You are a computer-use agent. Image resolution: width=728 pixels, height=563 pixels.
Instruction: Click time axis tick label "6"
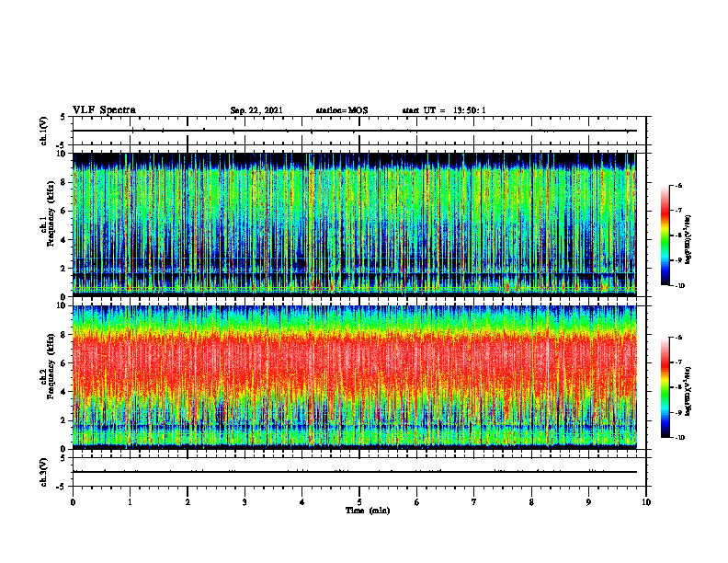click(x=417, y=502)
